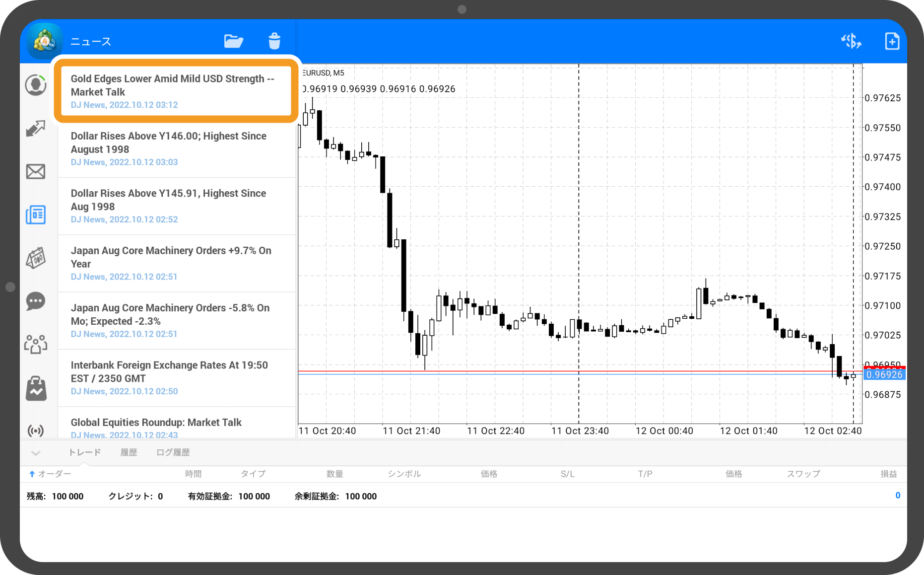
Task: Open the trade arrows sidebar icon
Action: 36,129
